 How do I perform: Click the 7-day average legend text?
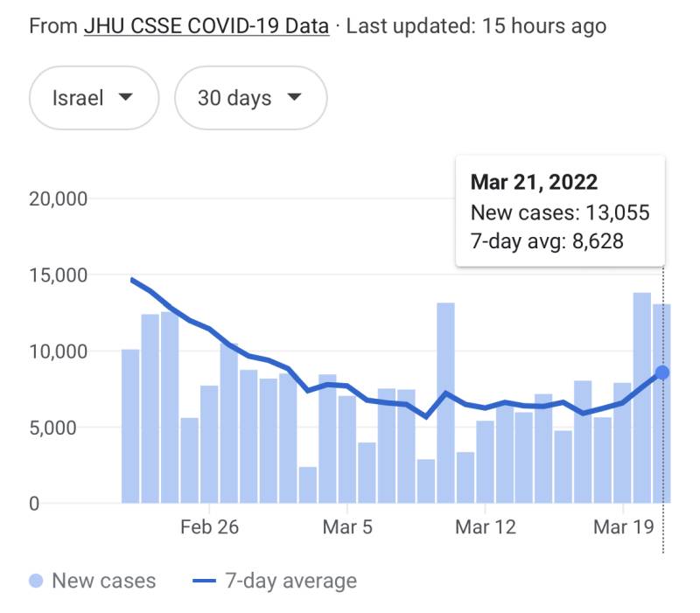pos(290,581)
